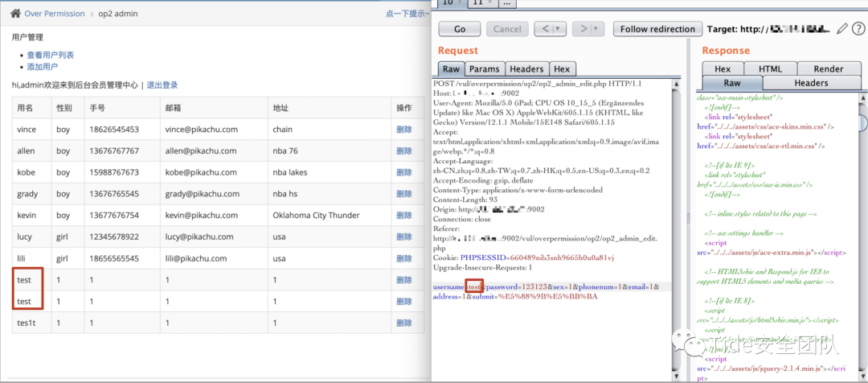The image size is (868, 383).
Task: Select the Request Headers tab
Action: [x=526, y=69]
